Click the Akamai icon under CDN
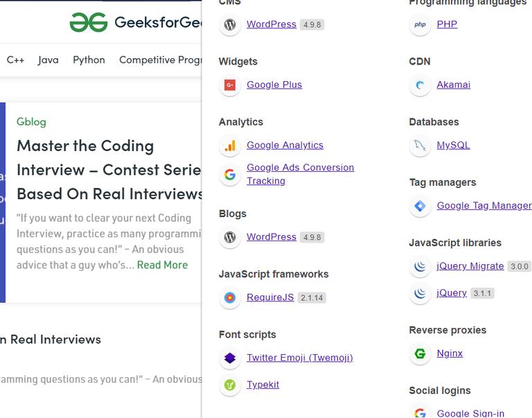This screenshot has height=418, width=532. click(420, 85)
